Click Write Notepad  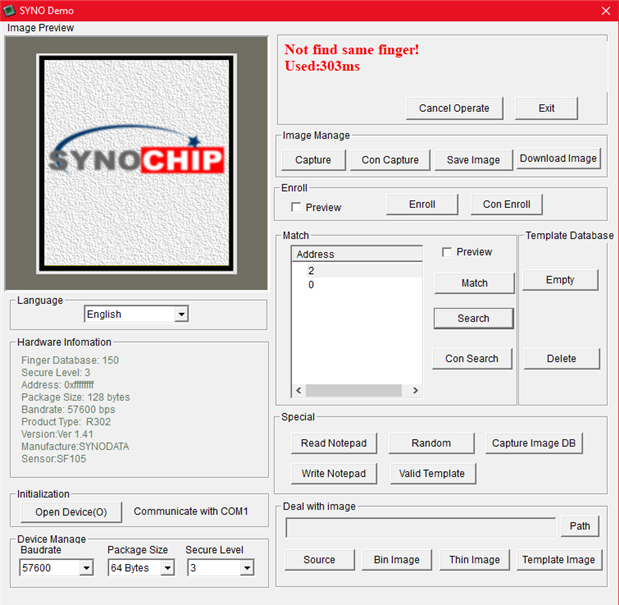coord(334,473)
